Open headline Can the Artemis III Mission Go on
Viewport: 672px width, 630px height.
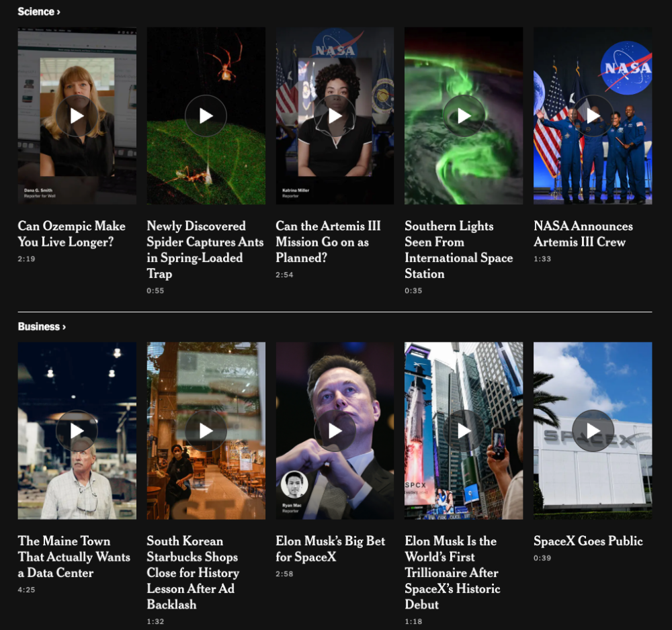(328, 242)
